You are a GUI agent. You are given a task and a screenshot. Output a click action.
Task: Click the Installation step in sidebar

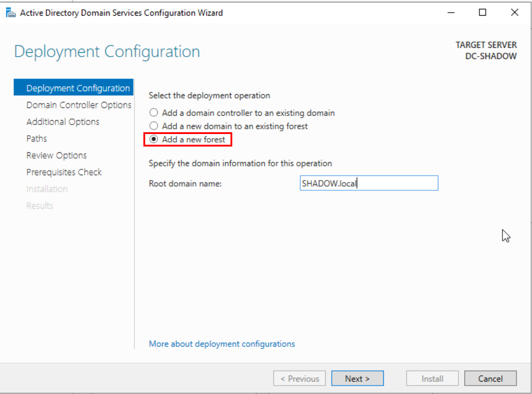click(47, 189)
